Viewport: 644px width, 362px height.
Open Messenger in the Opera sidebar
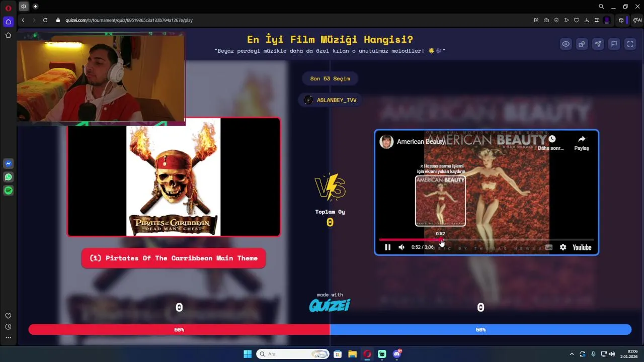pos(8,163)
